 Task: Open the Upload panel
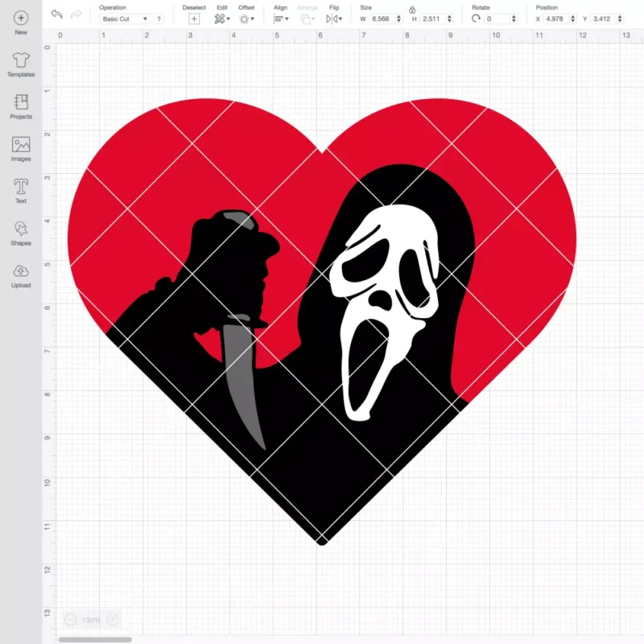point(21,276)
